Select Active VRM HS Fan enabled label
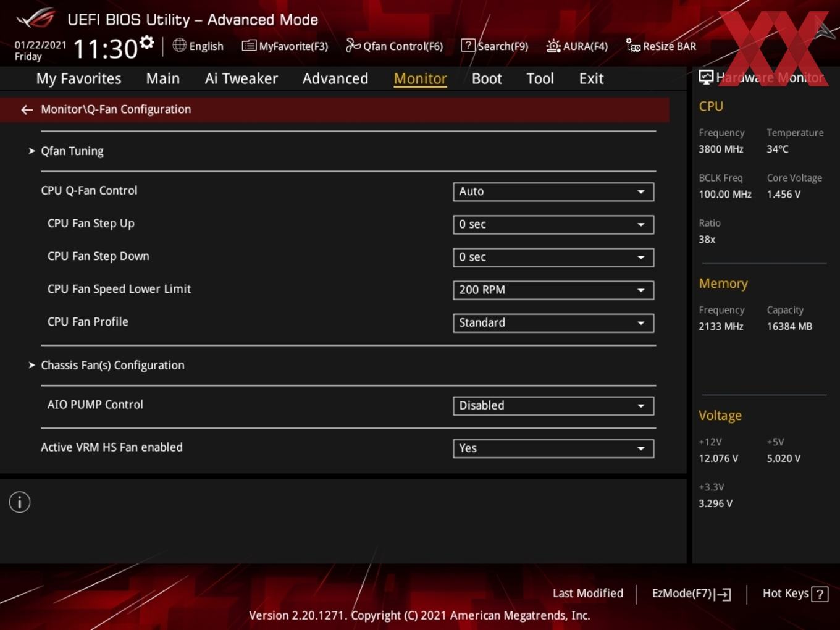Viewport: 840px width, 630px height. pyautogui.click(x=112, y=447)
